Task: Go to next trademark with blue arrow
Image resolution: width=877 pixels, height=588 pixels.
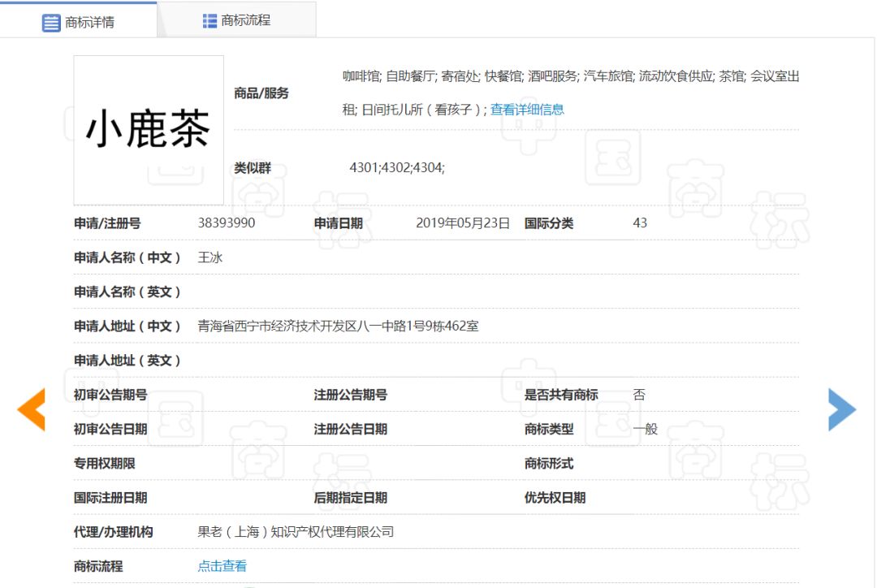Action: [x=842, y=409]
